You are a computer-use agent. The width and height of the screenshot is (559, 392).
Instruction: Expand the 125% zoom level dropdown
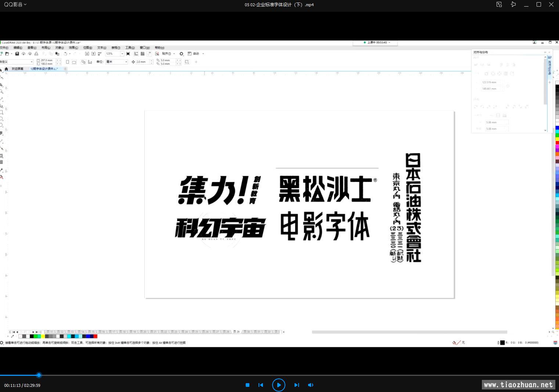click(x=122, y=54)
